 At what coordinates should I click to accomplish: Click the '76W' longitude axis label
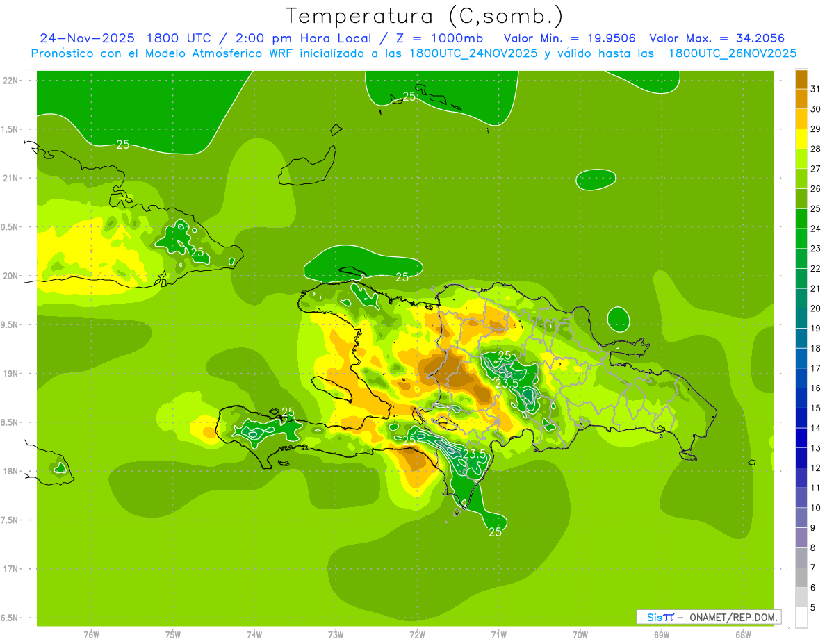point(91,635)
